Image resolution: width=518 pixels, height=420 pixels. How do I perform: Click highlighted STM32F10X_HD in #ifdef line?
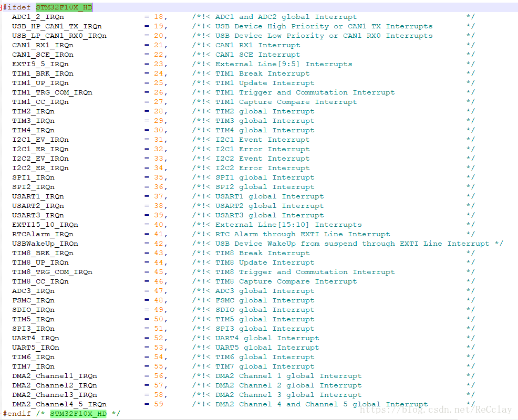click(x=64, y=7)
